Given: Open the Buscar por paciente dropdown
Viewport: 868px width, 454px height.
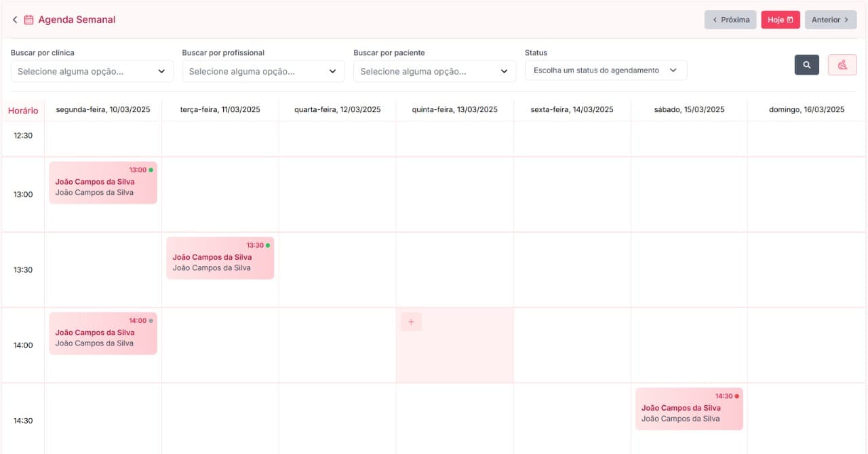Looking at the screenshot, I should 434,71.
